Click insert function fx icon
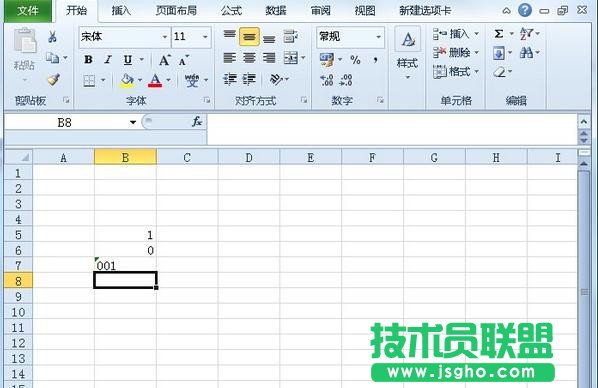 coord(197,122)
